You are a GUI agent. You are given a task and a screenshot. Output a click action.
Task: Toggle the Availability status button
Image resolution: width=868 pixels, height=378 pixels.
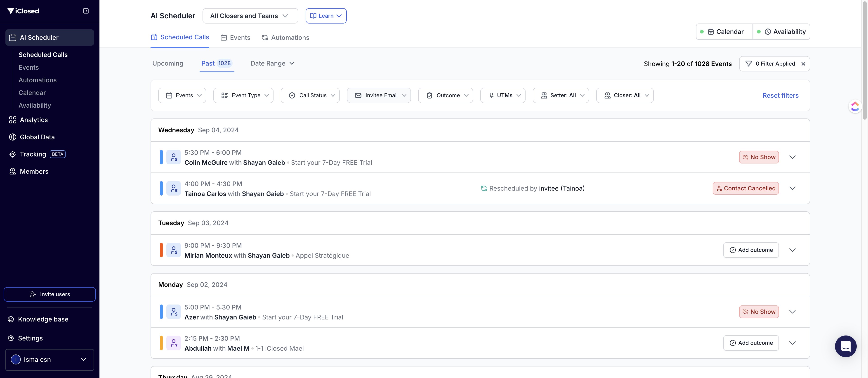[781, 32]
